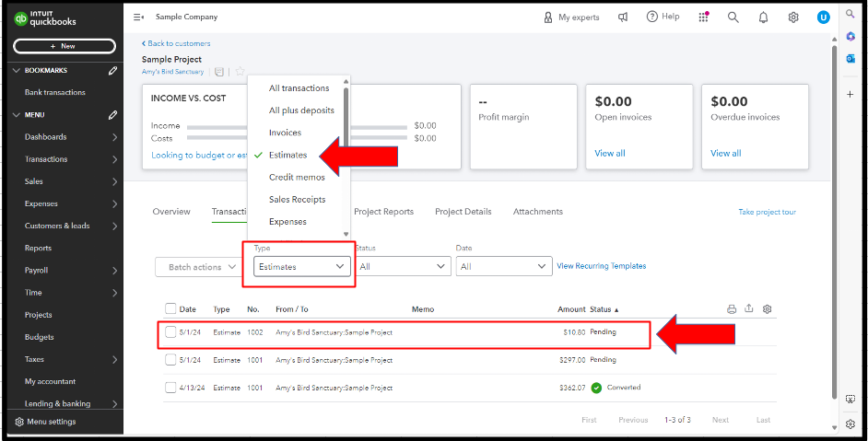Click View all under Overdue invoices
This screenshot has width=868, height=441.
click(x=726, y=153)
